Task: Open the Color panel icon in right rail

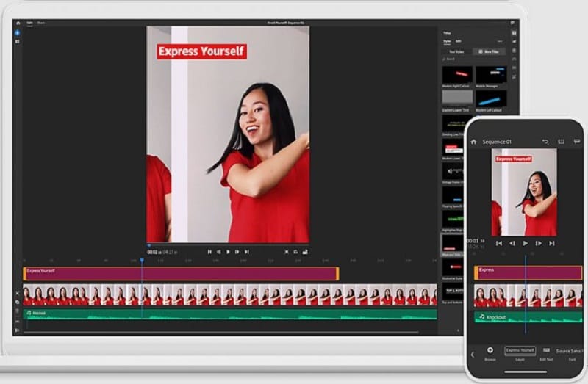Action: [x=514, y=50]
